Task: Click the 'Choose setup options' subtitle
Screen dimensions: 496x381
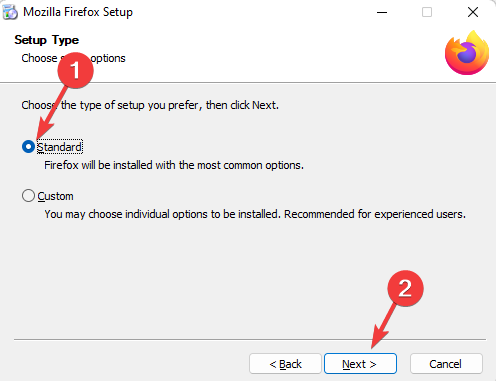Action: pyautogui.click(x=73, y=58)
